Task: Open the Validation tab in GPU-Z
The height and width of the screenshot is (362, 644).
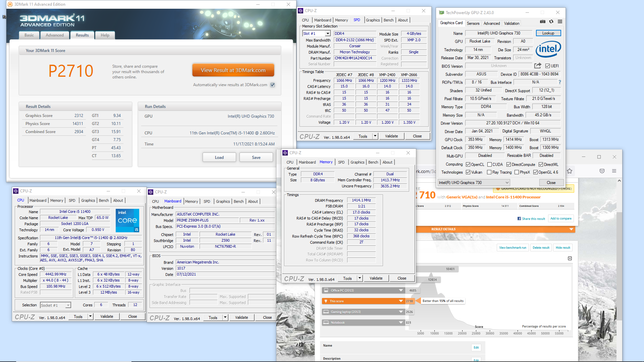Action: [512, 23]
